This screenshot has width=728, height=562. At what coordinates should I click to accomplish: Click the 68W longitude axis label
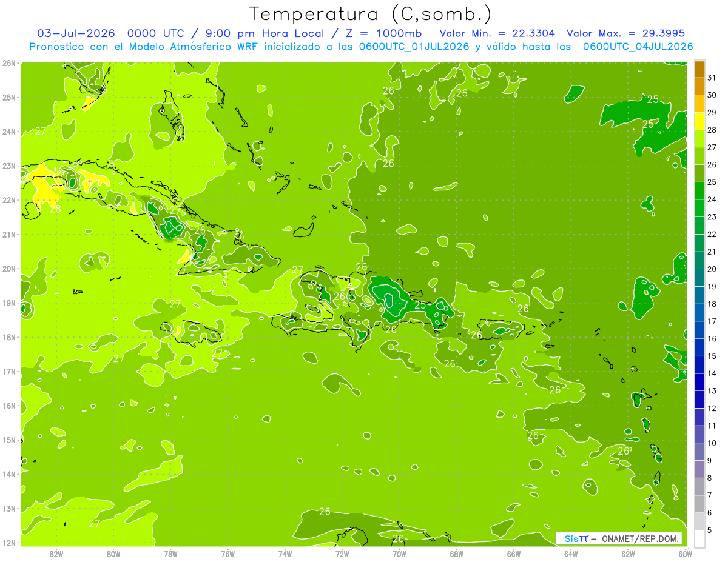tap(457, 554)
